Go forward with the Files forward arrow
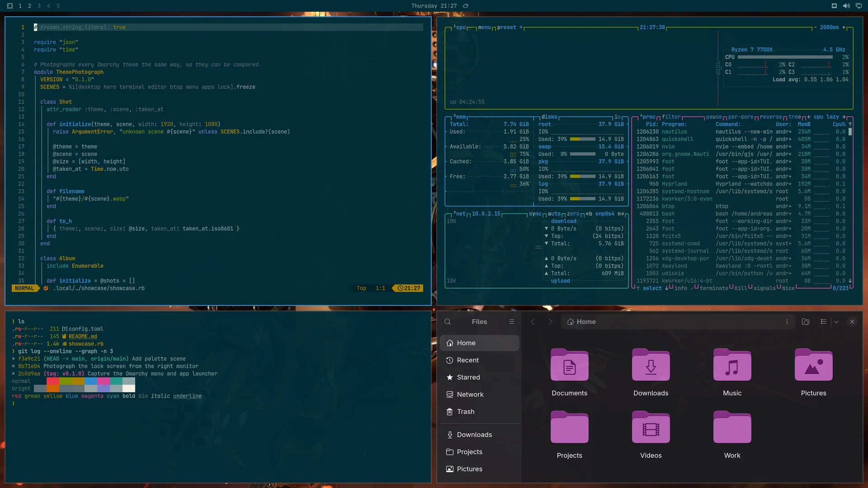Viewport: 868px width, 488px height. [x=550, y=322]
